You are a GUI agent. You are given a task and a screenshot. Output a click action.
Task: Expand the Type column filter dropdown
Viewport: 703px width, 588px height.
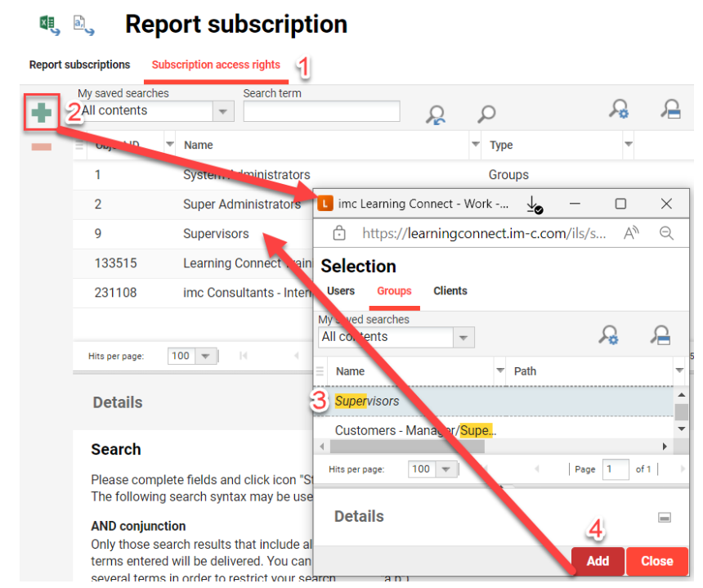(628, 145)
